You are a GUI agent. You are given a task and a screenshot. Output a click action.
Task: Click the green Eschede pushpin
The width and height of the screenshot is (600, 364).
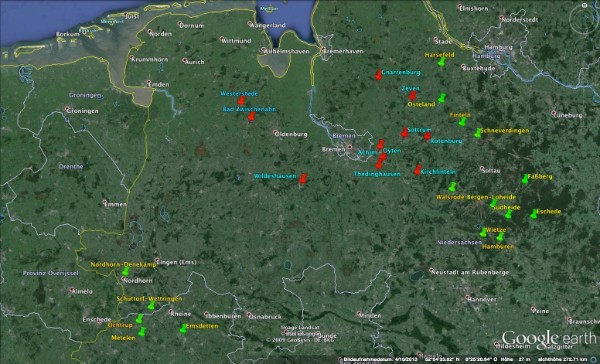(x=534, y=214)
